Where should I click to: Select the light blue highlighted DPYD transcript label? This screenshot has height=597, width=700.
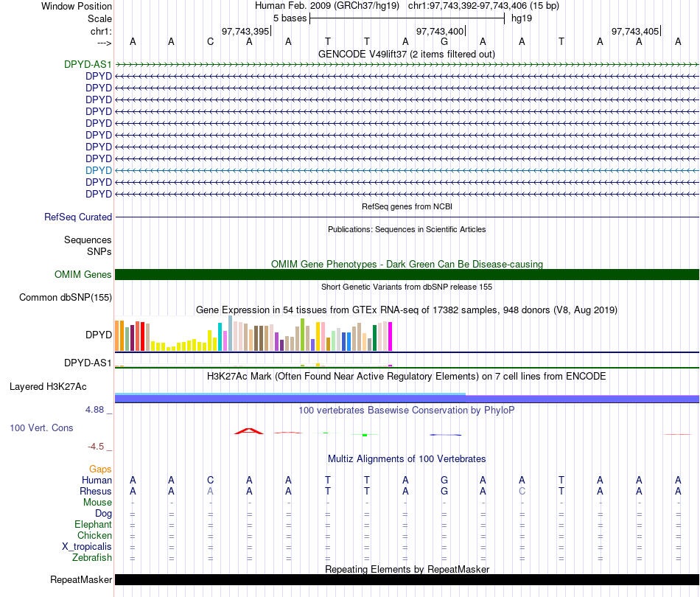(99, 170)
